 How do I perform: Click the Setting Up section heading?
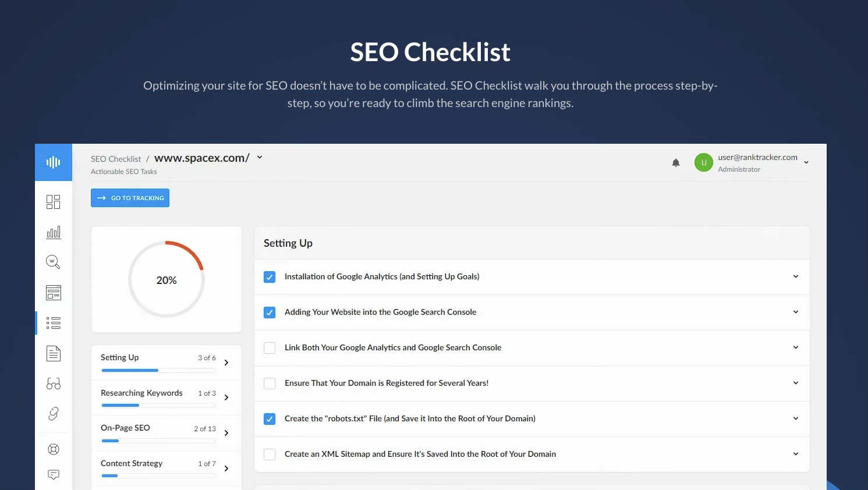(x=288, y=243)
